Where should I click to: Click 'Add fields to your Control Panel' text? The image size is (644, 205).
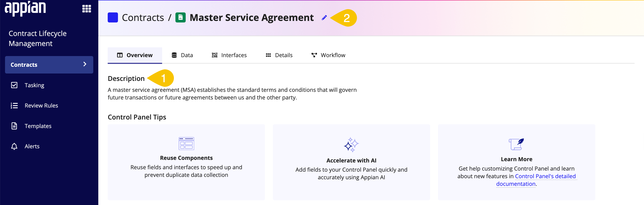click(x=351, y=173)
